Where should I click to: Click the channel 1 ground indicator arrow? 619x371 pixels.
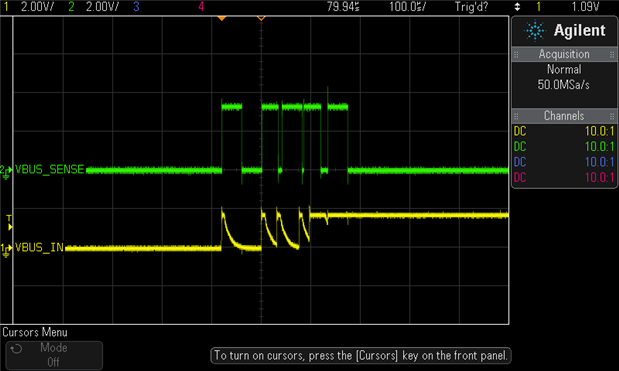6,249
